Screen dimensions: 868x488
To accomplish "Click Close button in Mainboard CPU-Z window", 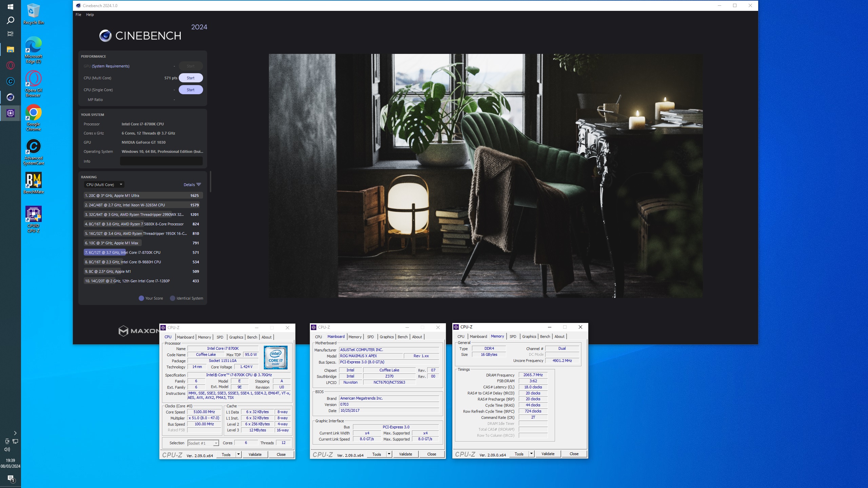I will click(432, 454).
